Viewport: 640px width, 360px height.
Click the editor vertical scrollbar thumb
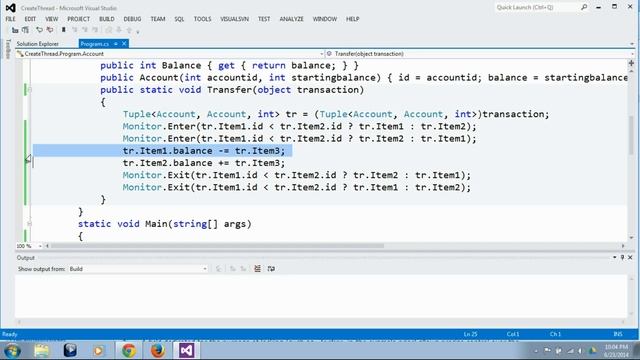point(631,135)
